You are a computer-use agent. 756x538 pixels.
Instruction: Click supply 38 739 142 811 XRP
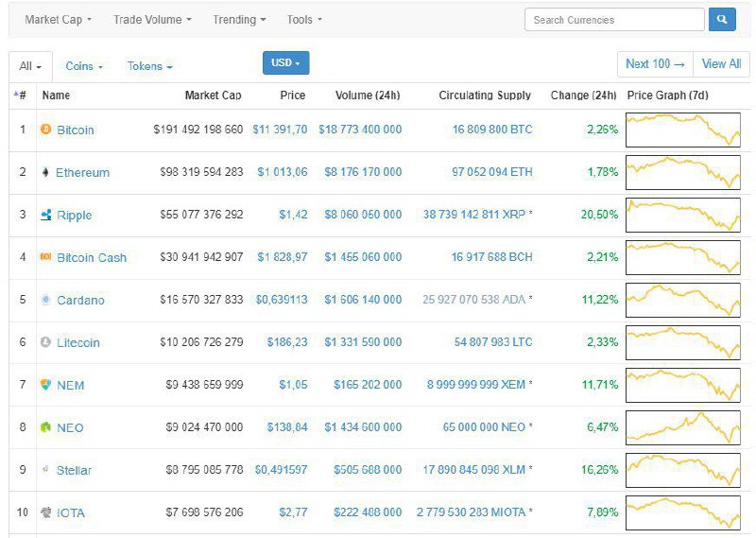(474, 215)
